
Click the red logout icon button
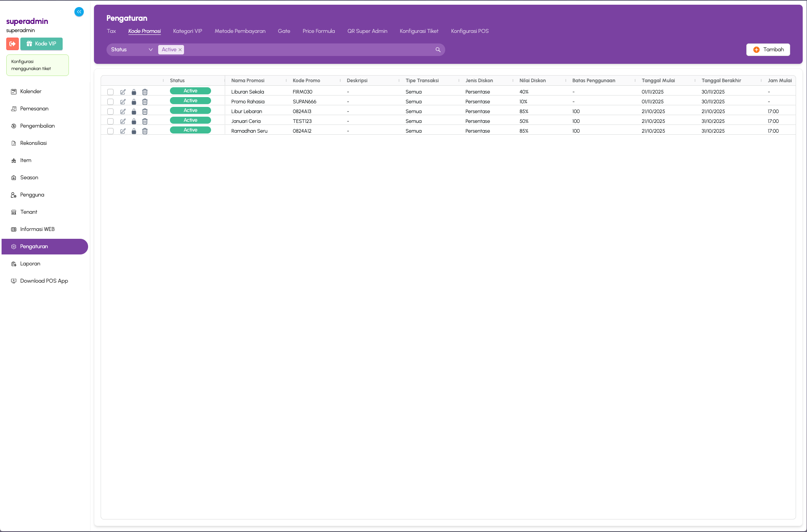click(x=13, y=44)
